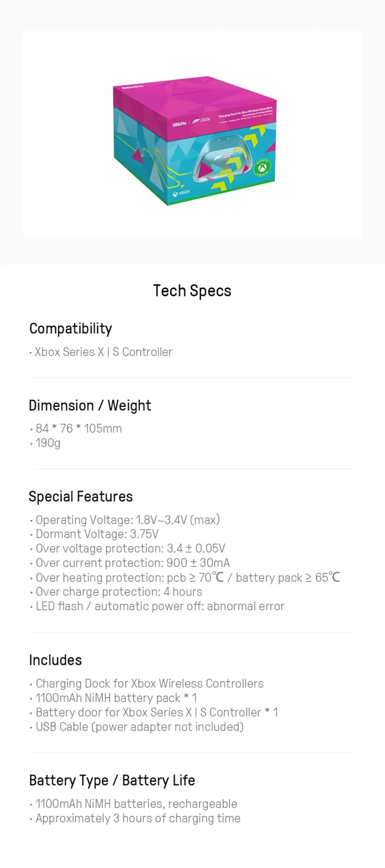Click the 190g weight entry
385x868 pixels.
tap(48, 443)
